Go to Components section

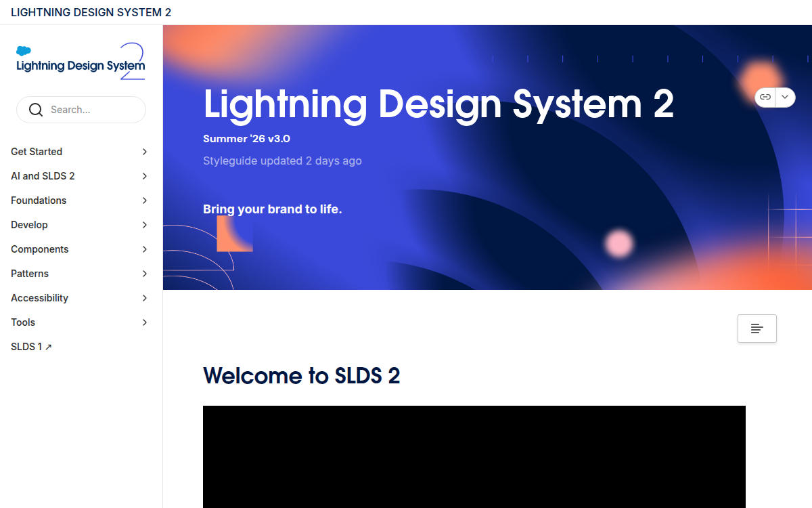click(40, 249)
